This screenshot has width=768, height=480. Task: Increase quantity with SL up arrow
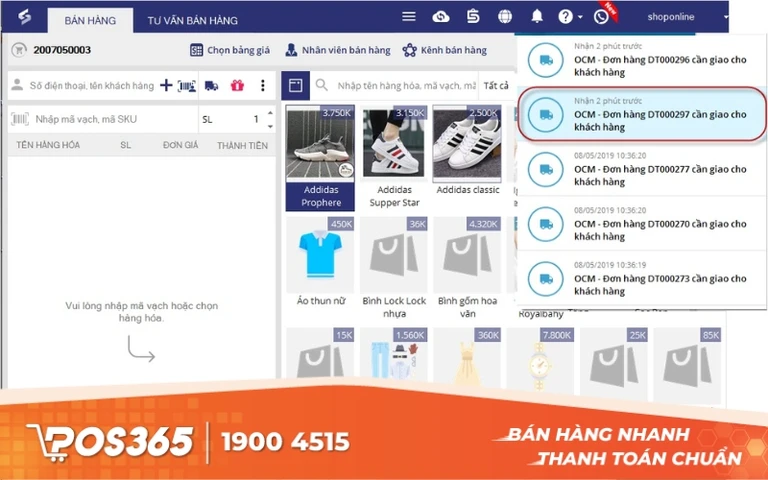(270, 113)
